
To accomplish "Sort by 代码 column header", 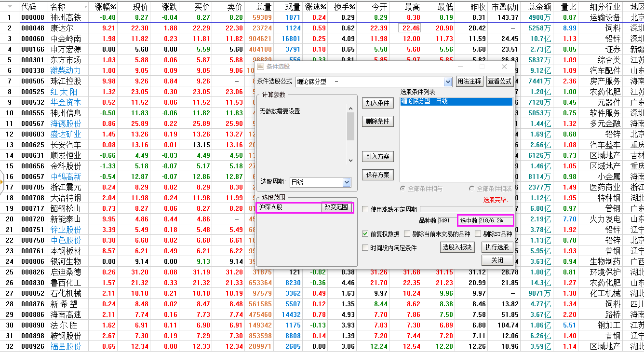I will pos(29,7).
